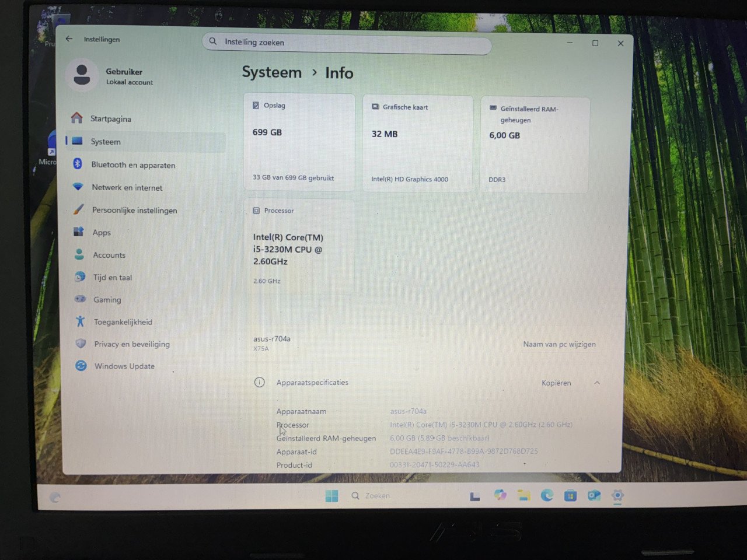Open Bluetooth en apparaten settings
Viewport: 747px width, 560px height.
(x=132, y=165)
